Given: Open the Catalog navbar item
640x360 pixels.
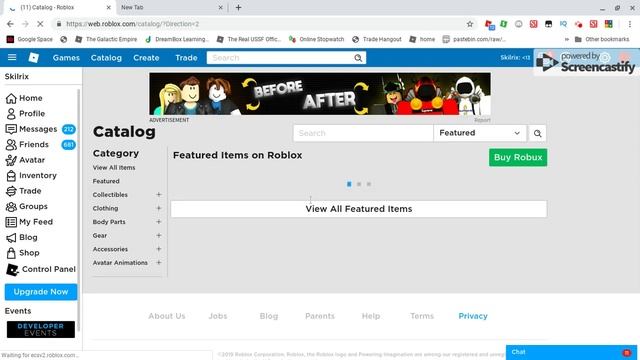Looking at the screenshot, I should 106,58.
